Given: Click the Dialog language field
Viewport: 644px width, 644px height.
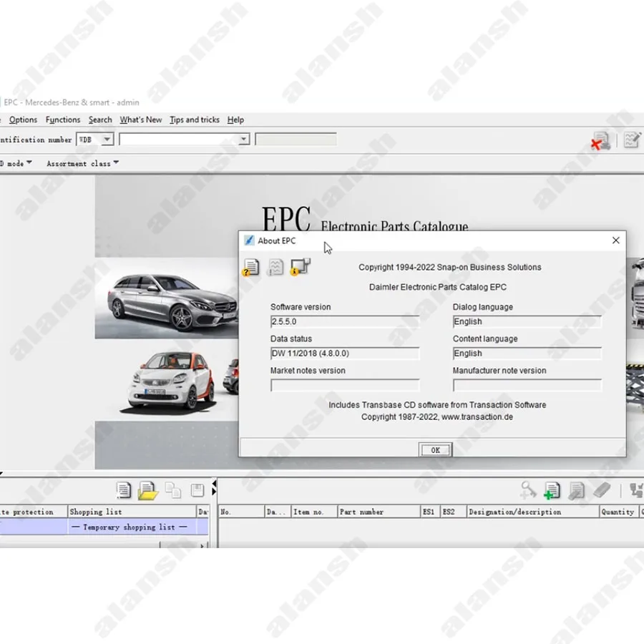Looking at the screenshot, I should coord(527,321).
